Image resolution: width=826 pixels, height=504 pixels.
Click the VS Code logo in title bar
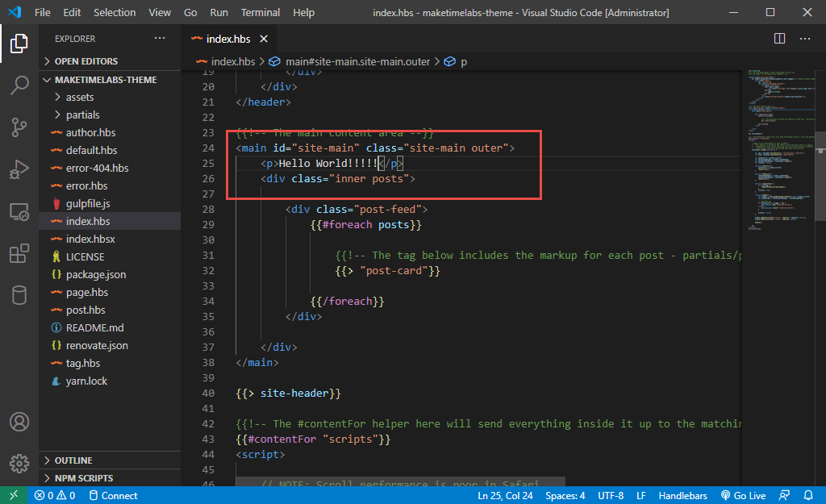[15, 11]
